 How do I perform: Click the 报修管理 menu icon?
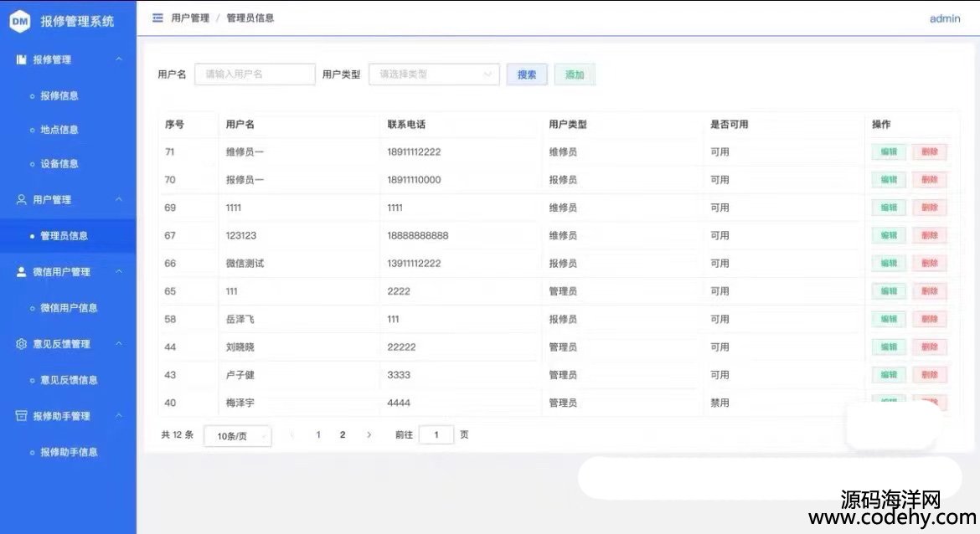point(21,59)
